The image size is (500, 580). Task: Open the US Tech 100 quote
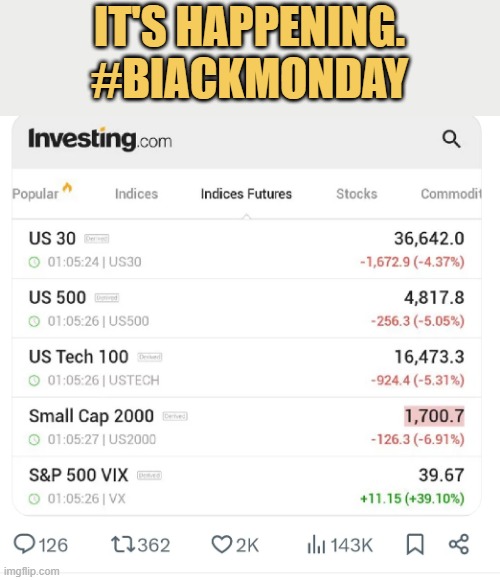tap(247, 368)
